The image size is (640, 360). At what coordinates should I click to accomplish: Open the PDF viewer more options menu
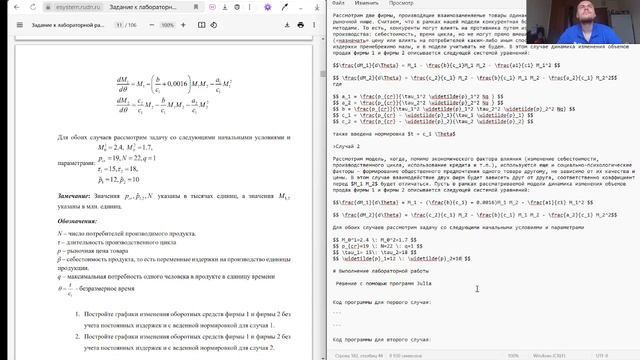click(314, 25)
